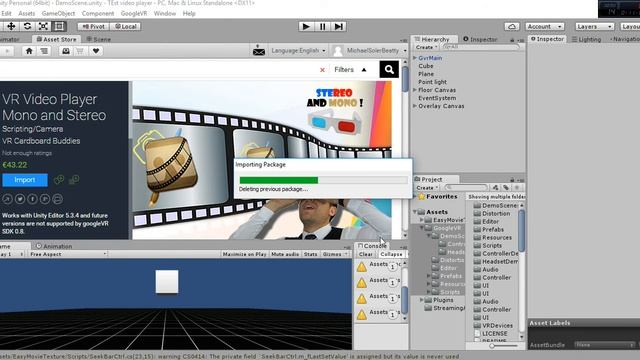The height and width of the screenshot is (360, 640).
Task: Pause the game playback
Action: coord(322,27)
